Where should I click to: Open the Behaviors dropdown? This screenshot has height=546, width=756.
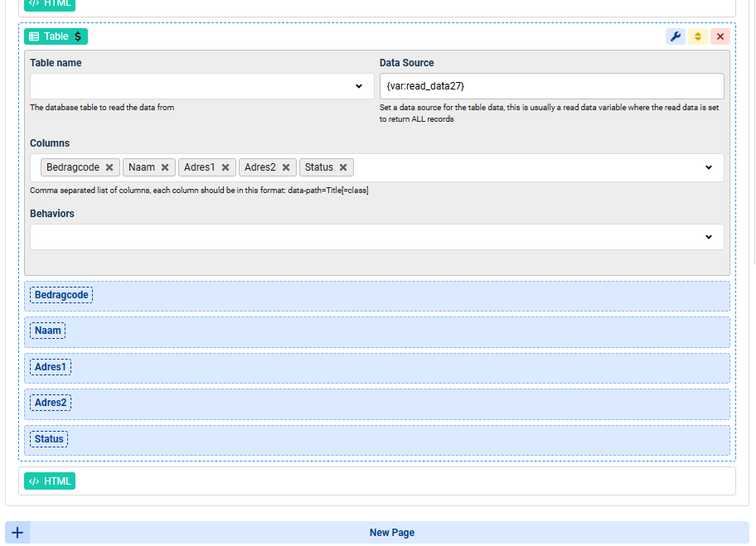click(709, 237)
